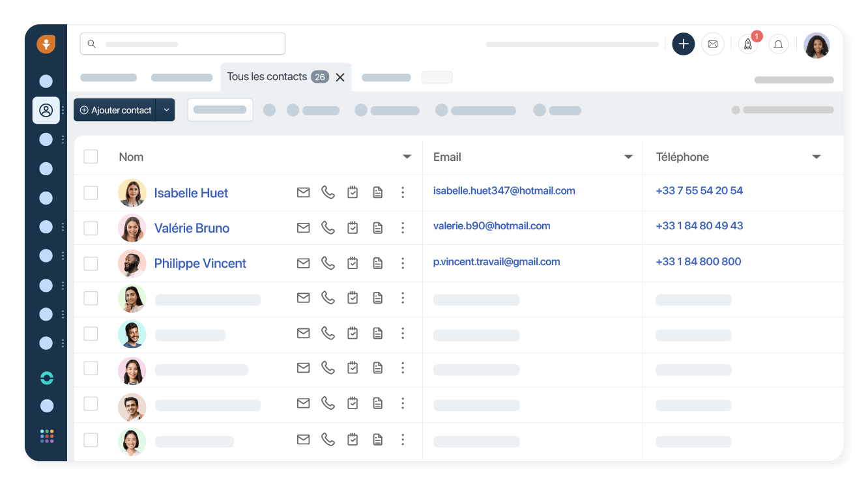This screenshot has width=868, height=486.
Task: Click into the top search field
Action: click(x=182, y=44)
